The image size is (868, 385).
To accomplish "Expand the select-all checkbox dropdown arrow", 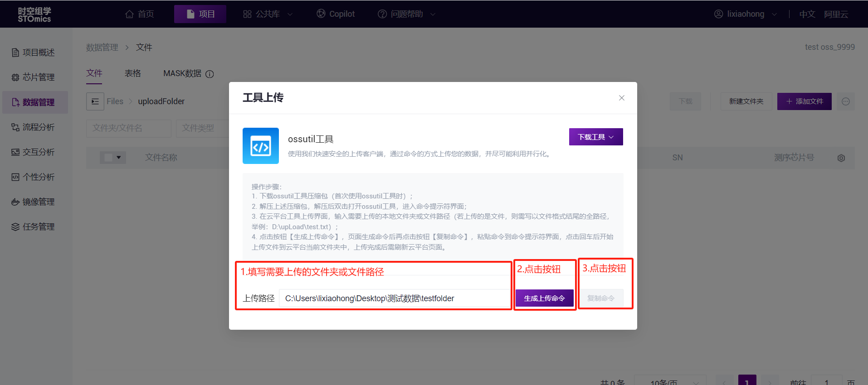I will 119,158.
